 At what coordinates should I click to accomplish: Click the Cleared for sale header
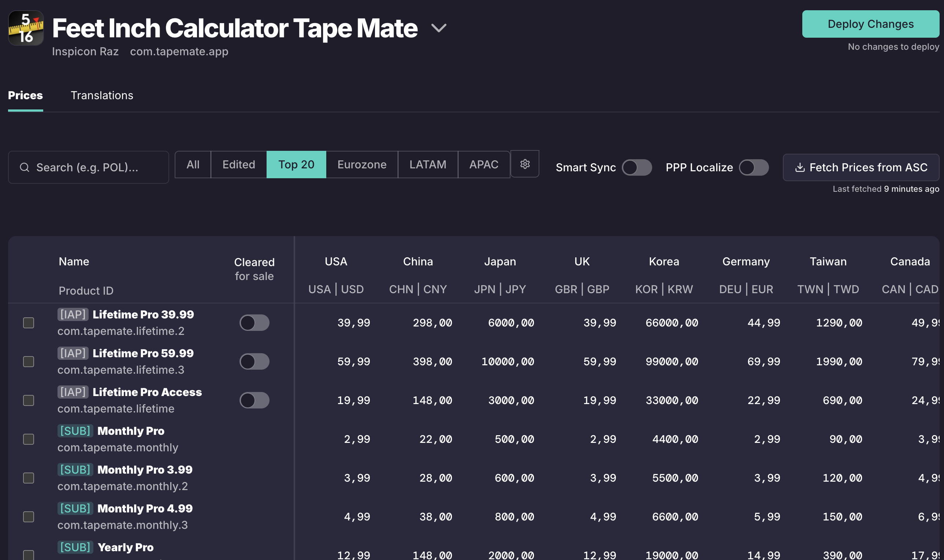click(x=254, y=269)
